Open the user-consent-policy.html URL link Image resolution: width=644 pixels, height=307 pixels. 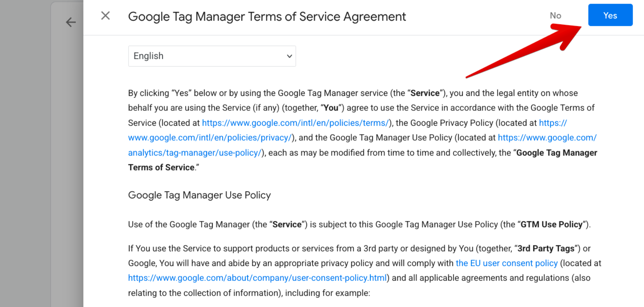257,278
